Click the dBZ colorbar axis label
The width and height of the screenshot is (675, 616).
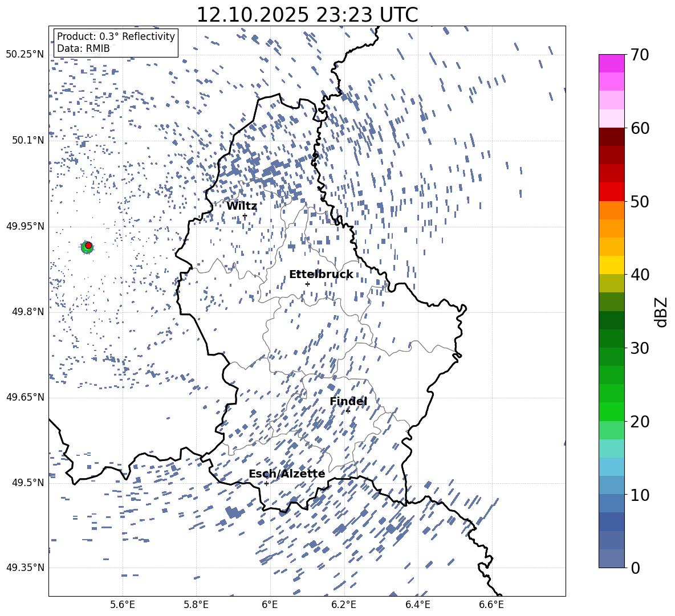pos(662,312)
